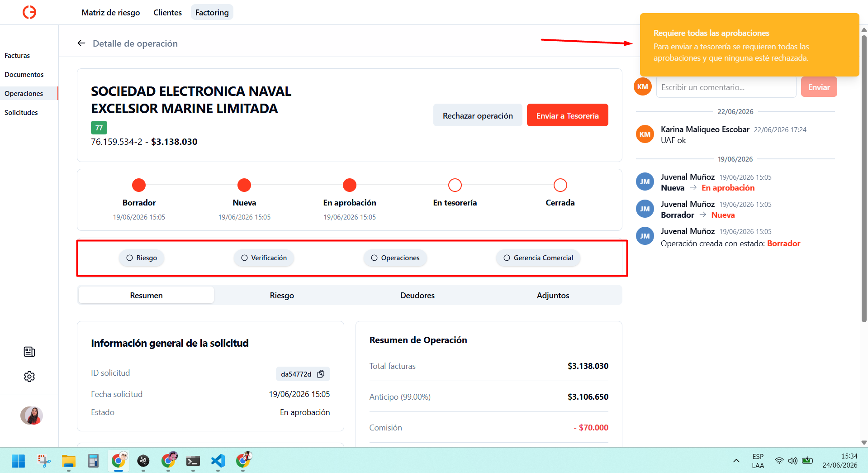The height and width of the screenshot is (473, 868).
Task: Click the Escribir un comentario field
Action: tap(726, 87)
